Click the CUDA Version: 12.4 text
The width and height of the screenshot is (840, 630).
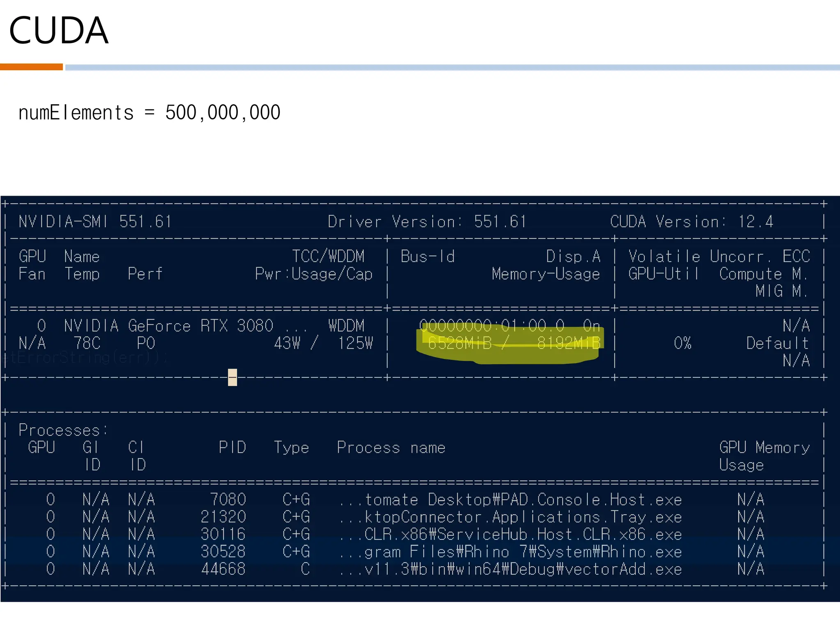[692, 222]
